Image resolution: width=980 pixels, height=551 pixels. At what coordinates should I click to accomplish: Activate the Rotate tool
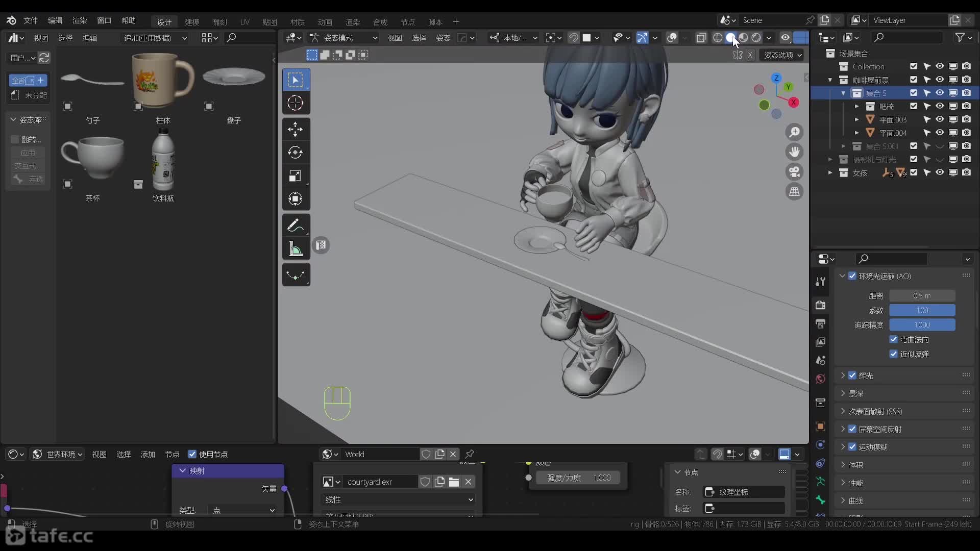(x=296, y=153)
